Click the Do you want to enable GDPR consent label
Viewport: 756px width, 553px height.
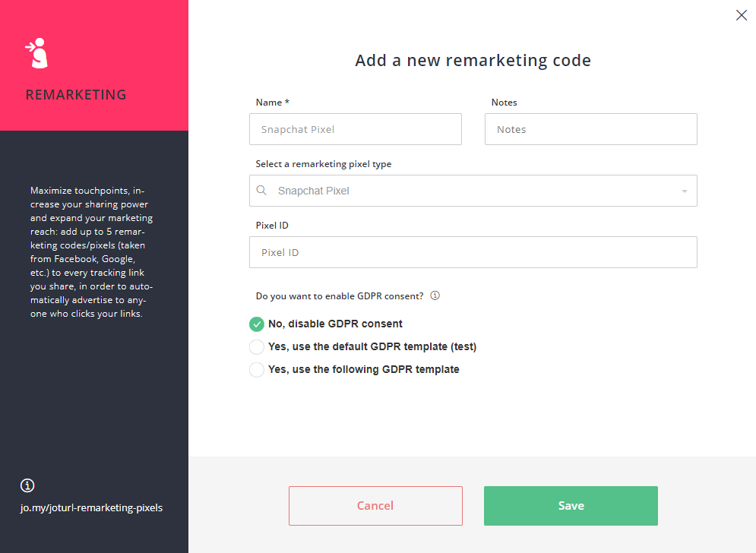tap(340, 296)
